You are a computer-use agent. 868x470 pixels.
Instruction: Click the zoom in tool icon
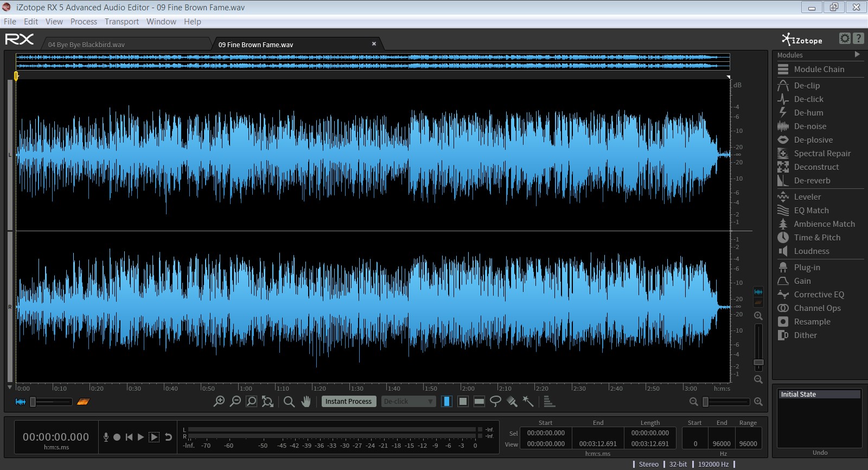[219, 402]
